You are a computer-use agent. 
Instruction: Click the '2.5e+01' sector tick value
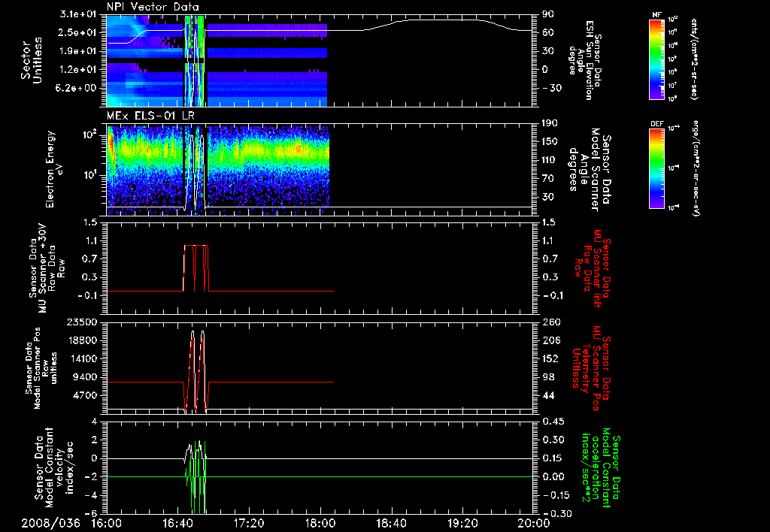(x=78, y=32)
